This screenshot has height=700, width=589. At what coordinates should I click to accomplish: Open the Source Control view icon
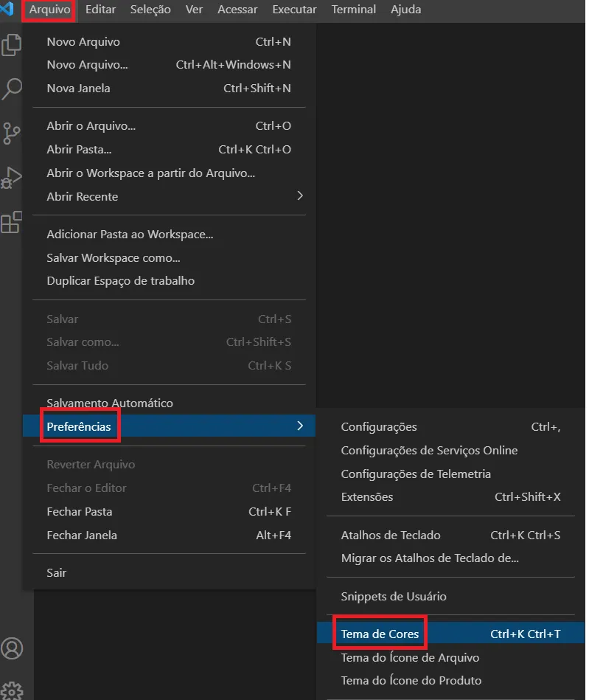tap(12, 133)
